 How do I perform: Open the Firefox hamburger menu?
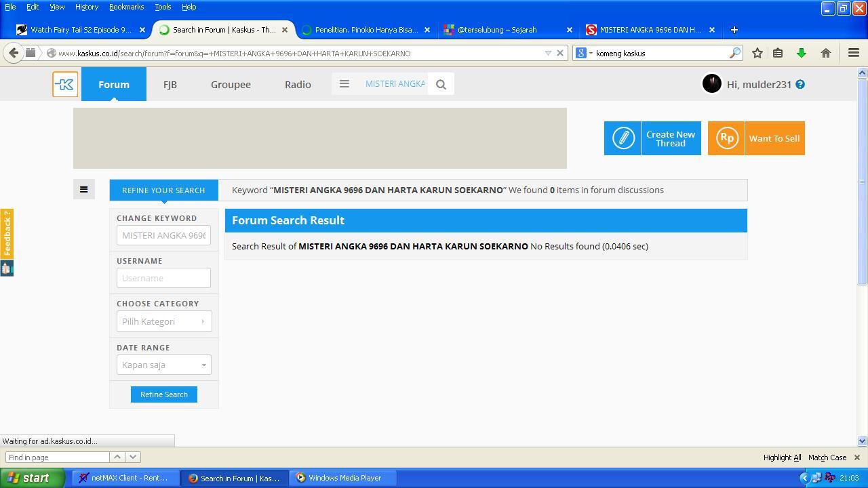pyautogui.click(x=854, y=53)
